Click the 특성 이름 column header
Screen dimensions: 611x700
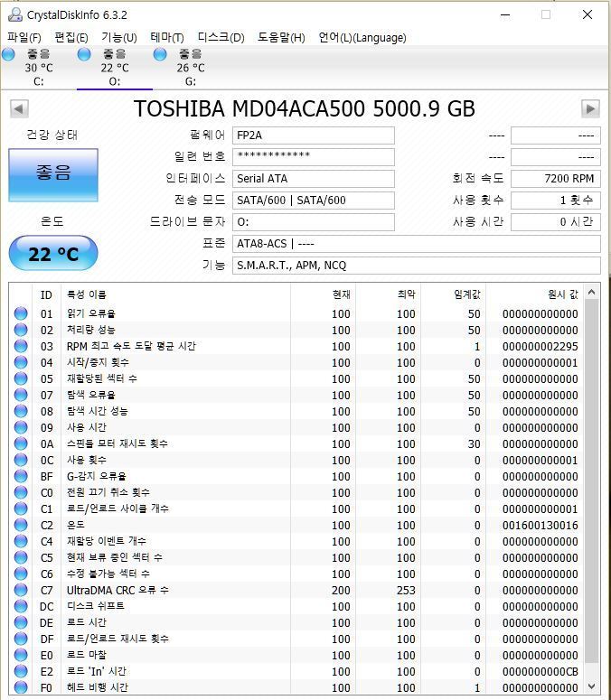[x=175, y=294]
